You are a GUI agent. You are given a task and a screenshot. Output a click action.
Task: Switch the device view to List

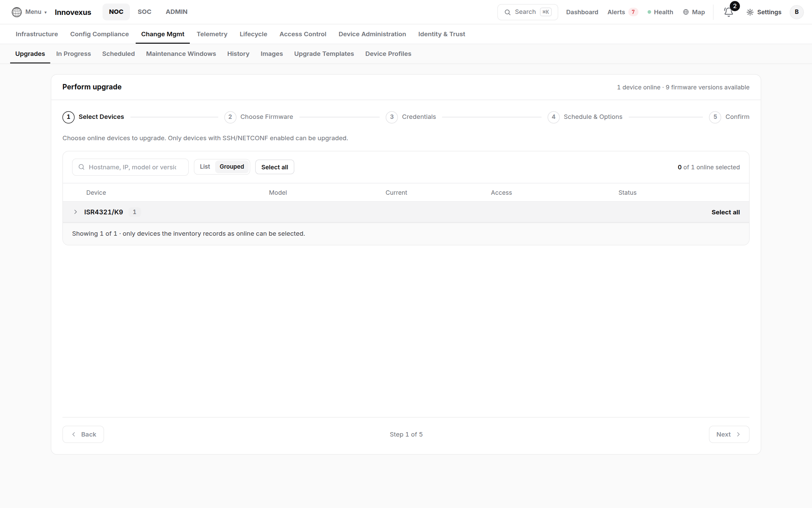coord(205,167)
